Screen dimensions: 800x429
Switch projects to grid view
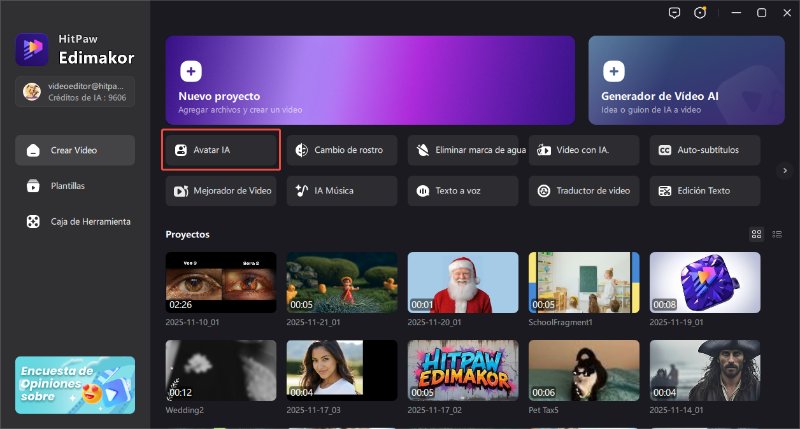pos(756,234)
